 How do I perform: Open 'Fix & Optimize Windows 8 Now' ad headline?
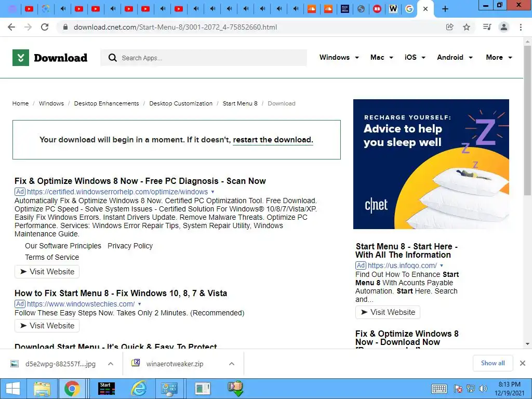pyautogui.click(x=140, y=181)
